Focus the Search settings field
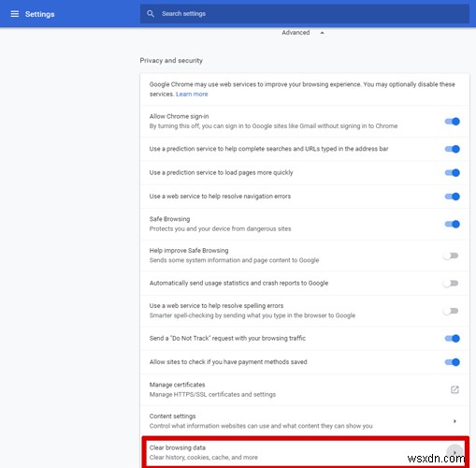This screenshot has height=468, width=476. (305, 14)
